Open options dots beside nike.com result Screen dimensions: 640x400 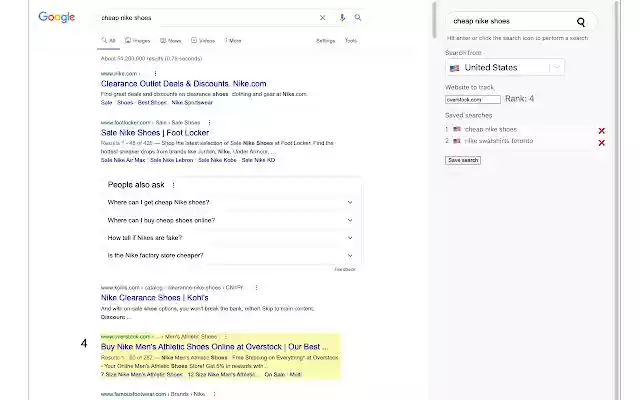click(x=155, y=73)
